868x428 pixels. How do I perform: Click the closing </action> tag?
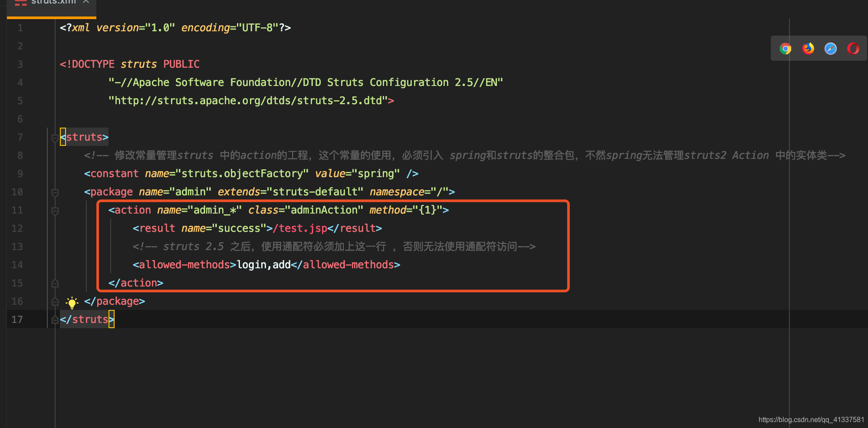[136, 283]
